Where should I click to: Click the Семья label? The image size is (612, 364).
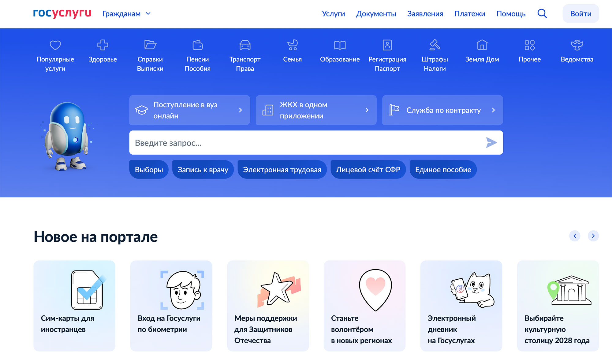coord(293,59)
